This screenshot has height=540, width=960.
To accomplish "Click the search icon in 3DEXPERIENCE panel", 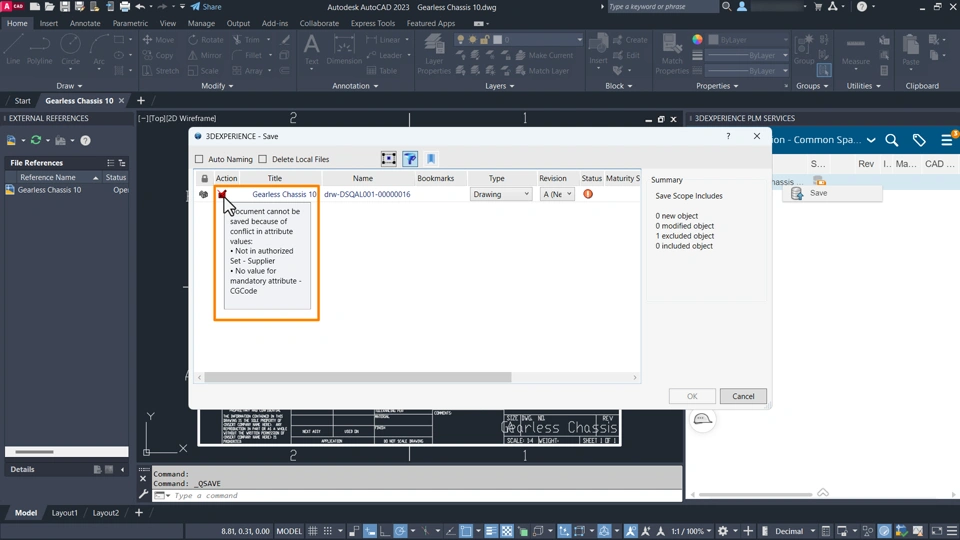I will 891,140.
